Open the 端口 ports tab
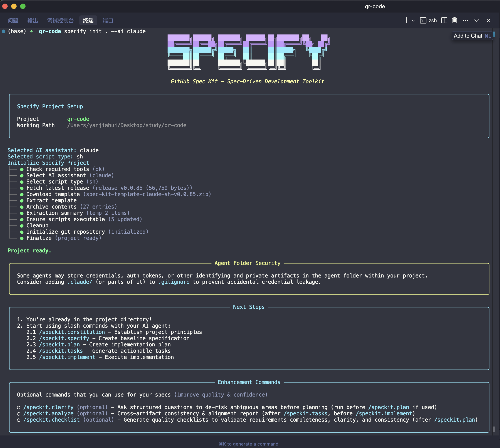Viewport: 500px width, 448px height. [x=108, y=20]
